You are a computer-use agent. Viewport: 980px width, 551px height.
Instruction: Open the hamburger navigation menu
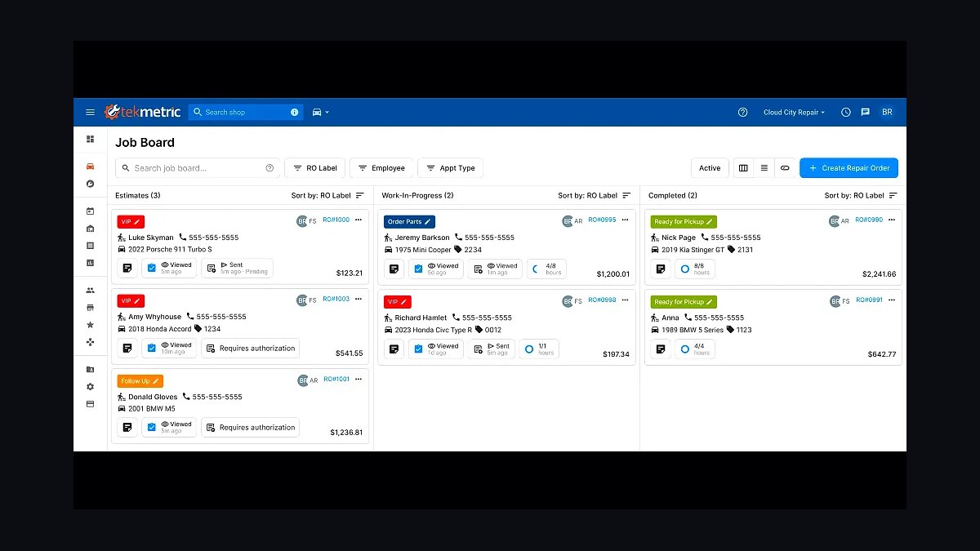click(90, 113)
